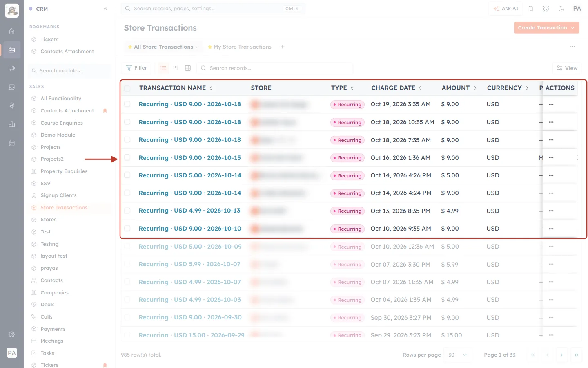Collapse the CRM sidebar with double chevron
588x368 pixels.
point(105,9)
